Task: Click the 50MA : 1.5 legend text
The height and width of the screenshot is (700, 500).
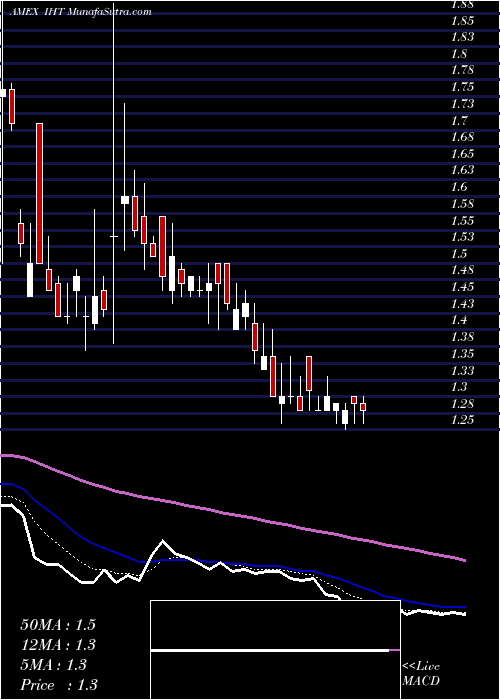Action: pyautogui.click(x=58, y=625)
